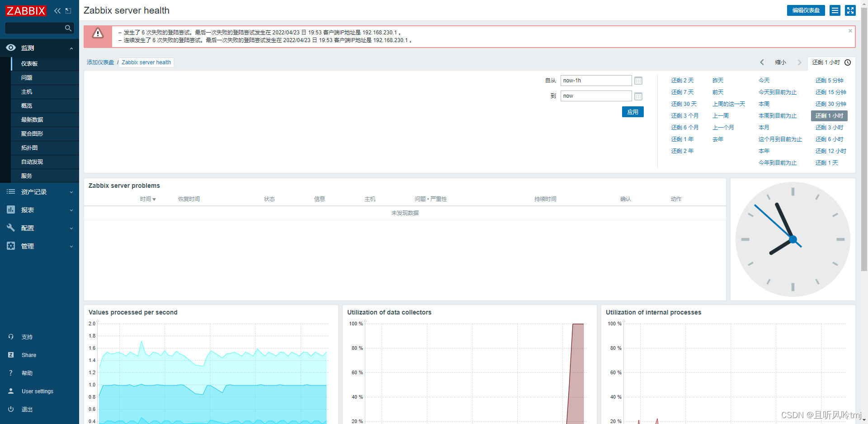This screenshot has height=424, width=868.
Task: Click the headset icon for 支持
Action: coord(11,337)
